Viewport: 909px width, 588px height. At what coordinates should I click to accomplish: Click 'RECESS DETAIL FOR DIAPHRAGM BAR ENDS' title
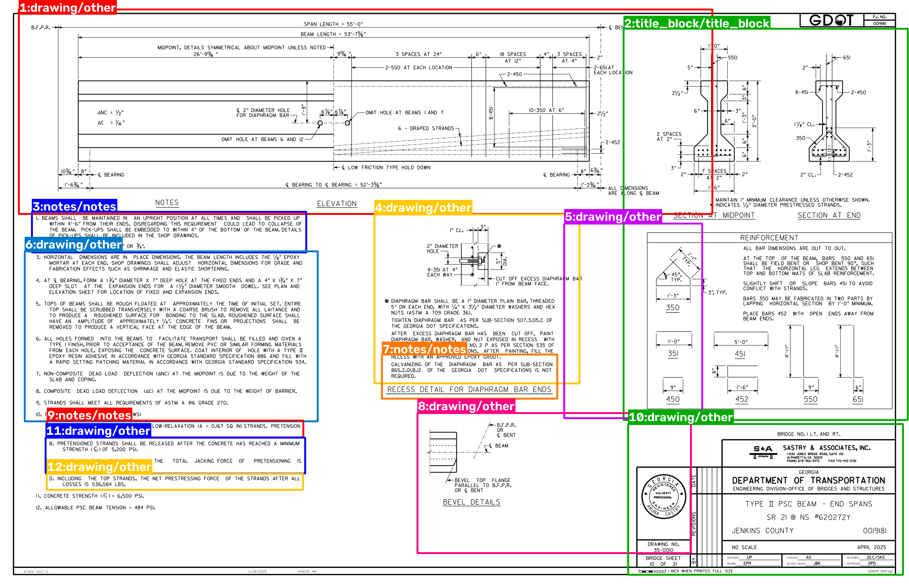469,389
